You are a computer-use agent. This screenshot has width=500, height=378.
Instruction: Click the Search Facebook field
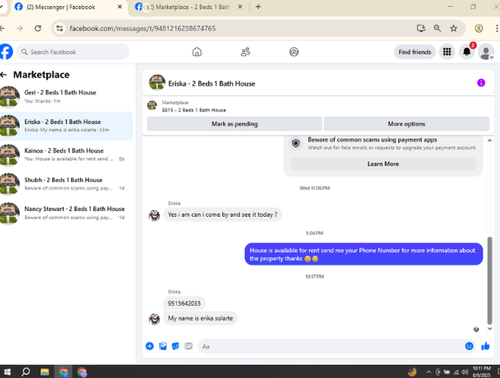73,52
